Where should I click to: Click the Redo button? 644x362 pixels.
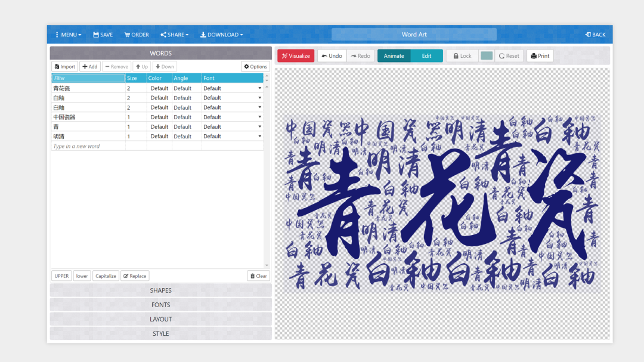361,56
